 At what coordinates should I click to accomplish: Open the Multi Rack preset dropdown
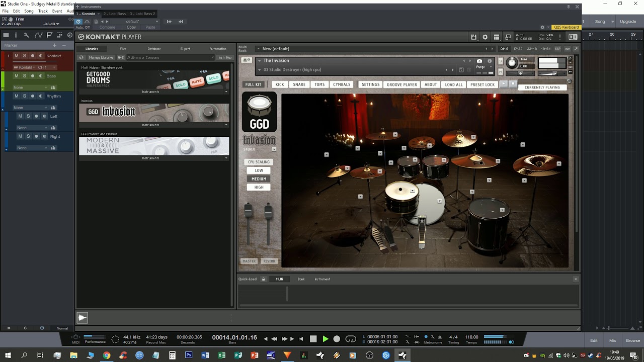(x=258, y=49)
